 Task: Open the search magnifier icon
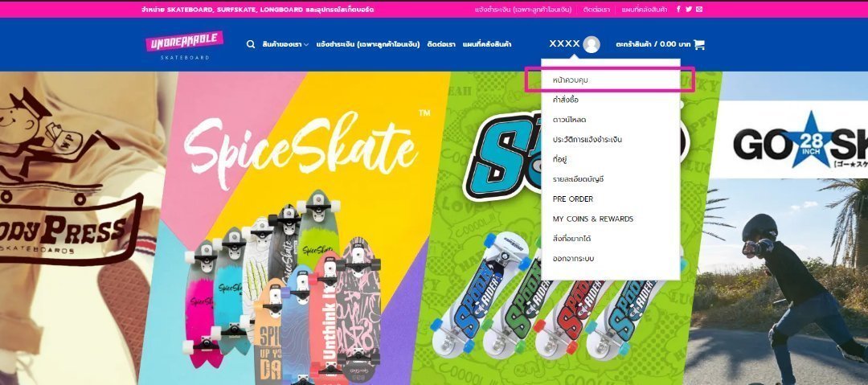[x=251, y=44]
